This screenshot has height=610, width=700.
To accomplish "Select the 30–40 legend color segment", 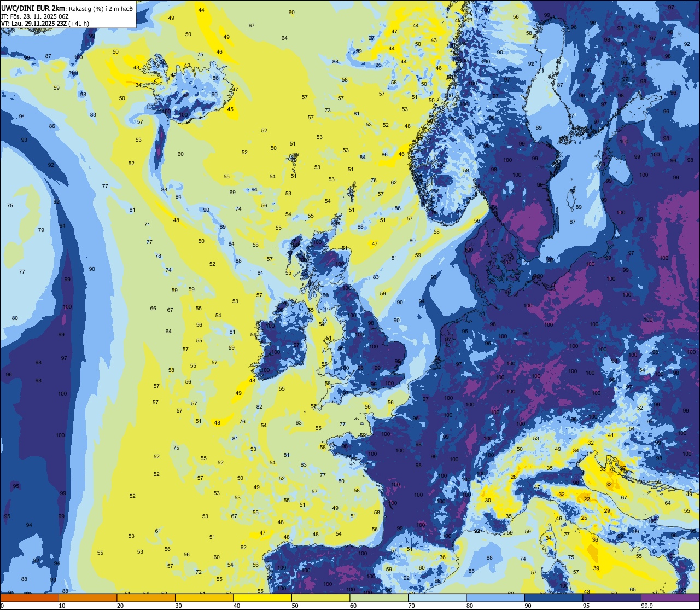I will 204,597.
